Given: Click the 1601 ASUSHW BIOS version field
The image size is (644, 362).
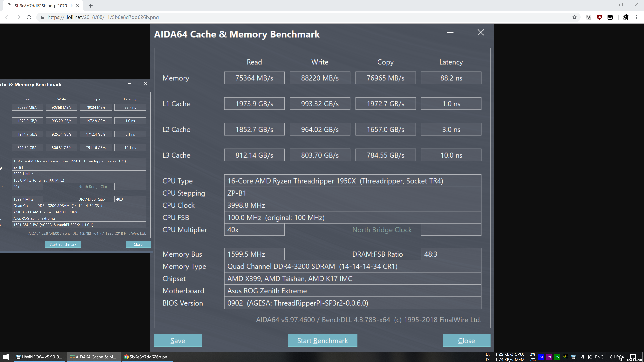Looking at the screenshot, I should coord(79,225).
